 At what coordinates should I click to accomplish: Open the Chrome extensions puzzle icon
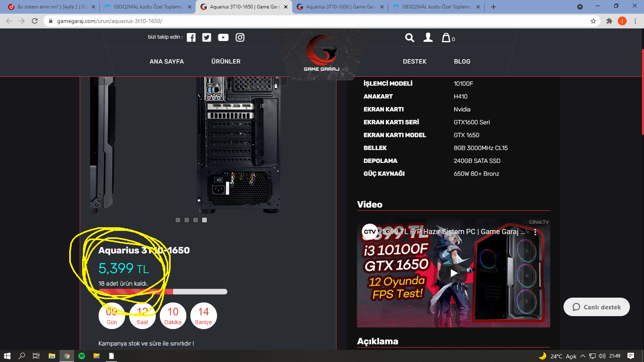[609, 21]
